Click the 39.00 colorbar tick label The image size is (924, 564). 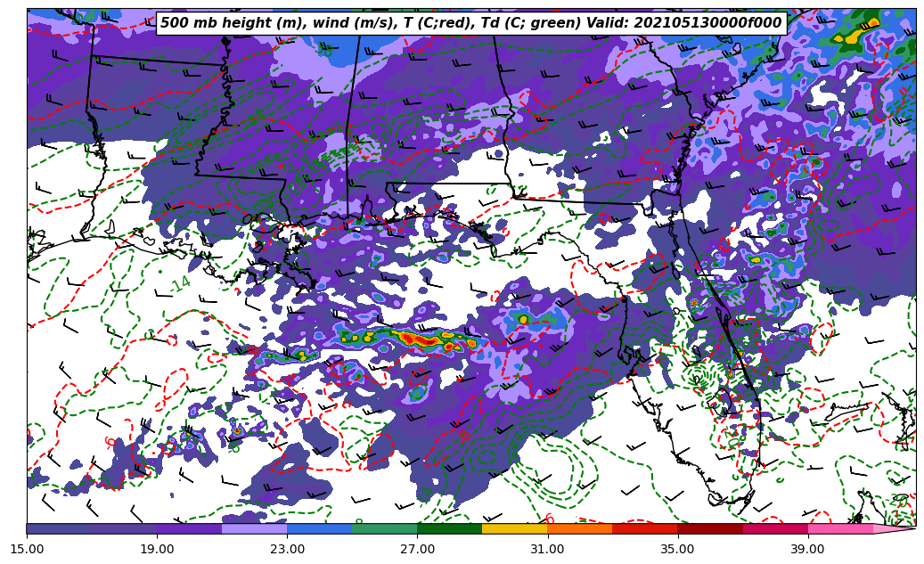point(808,549)
